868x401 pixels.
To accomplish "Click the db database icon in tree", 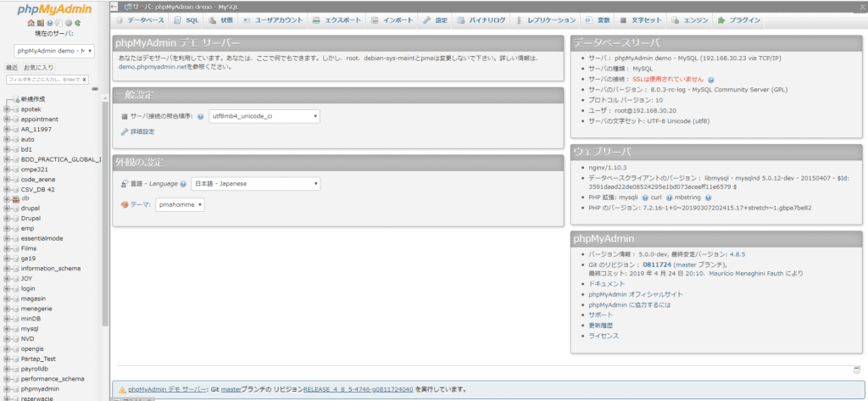I will tap(15, 199).
